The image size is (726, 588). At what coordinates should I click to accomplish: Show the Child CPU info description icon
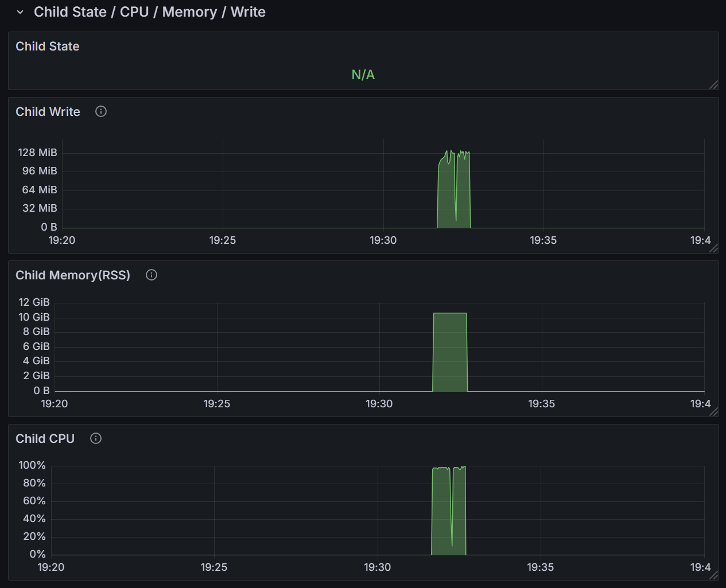point(96,439)
